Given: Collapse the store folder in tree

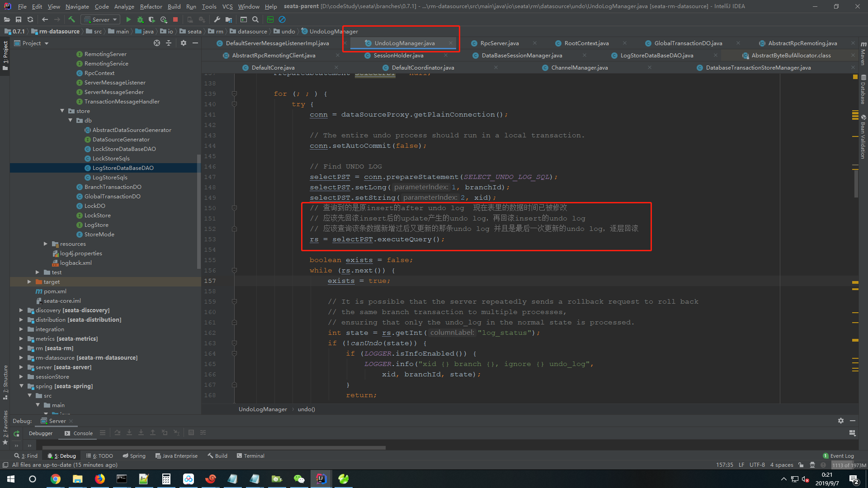Looking at the screenshot, I should (x=62, y=111).
